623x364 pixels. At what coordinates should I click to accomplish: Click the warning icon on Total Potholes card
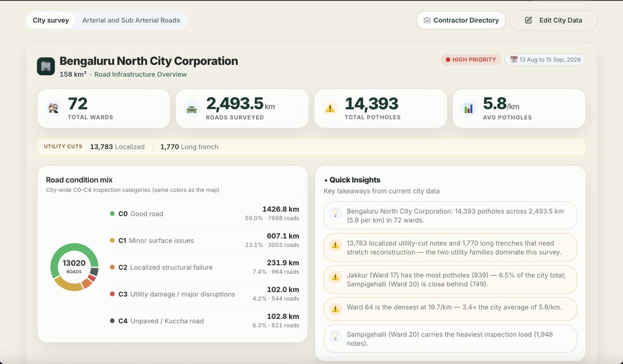tap(330, 108)
